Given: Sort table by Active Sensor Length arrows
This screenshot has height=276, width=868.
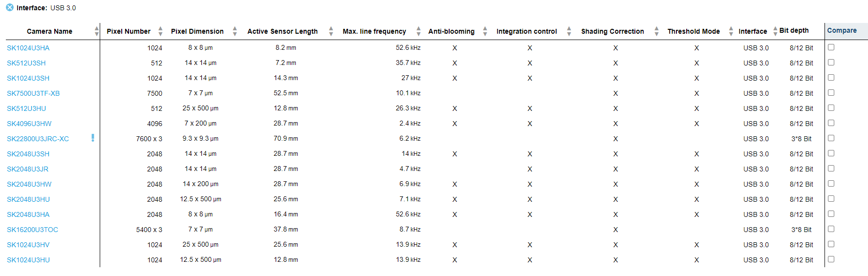Looking at the screenshot, I should 331,31.
